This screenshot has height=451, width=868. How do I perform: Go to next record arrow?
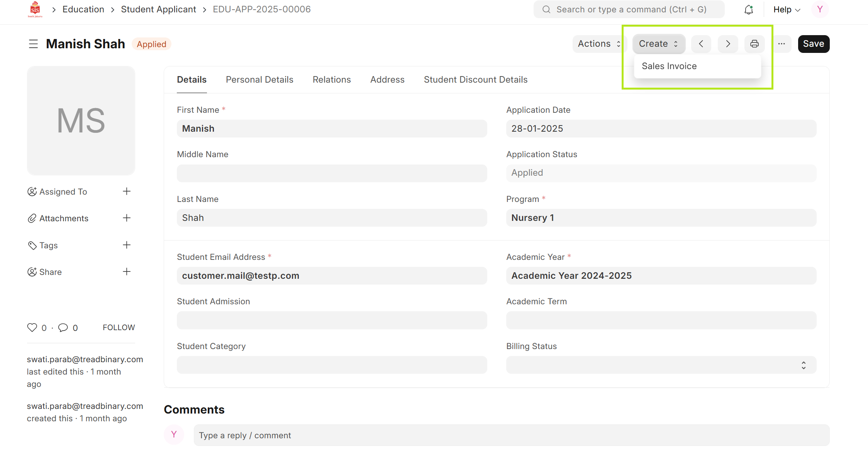728,44
